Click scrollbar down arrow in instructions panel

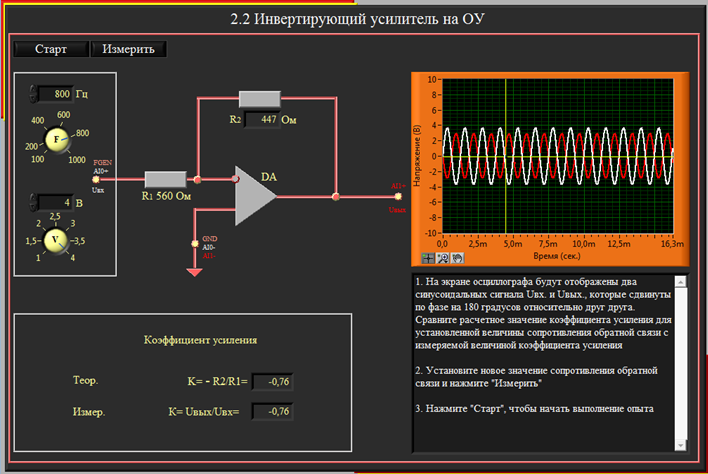pos(680,445)
